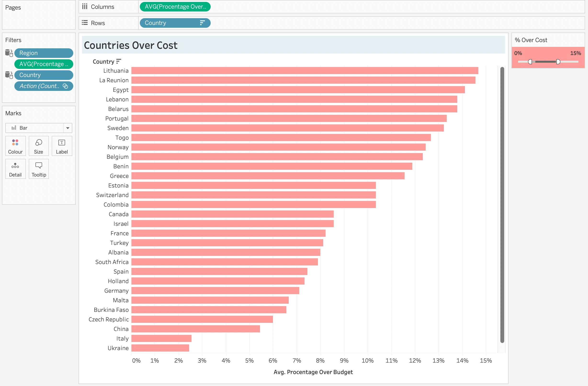This screenshot has width=588, height=386.
Task: Click the action icon on the Action (Count.. pill
Action: point(65,86)
